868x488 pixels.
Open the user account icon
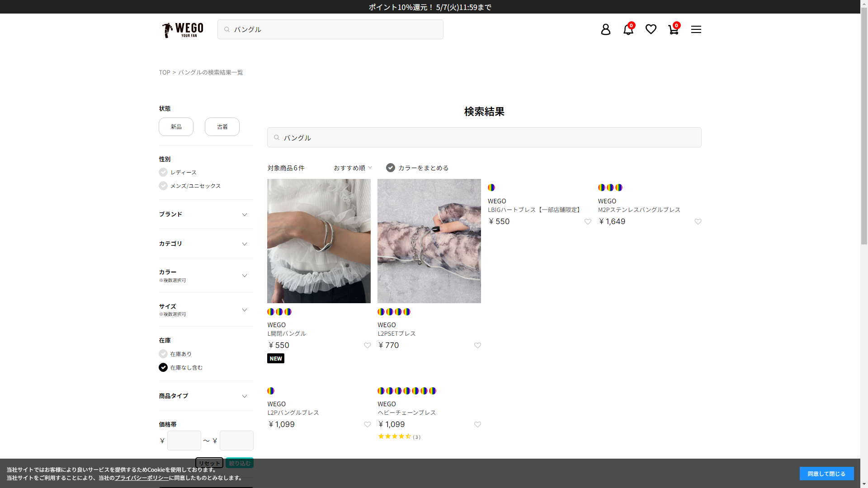point(605,29)
